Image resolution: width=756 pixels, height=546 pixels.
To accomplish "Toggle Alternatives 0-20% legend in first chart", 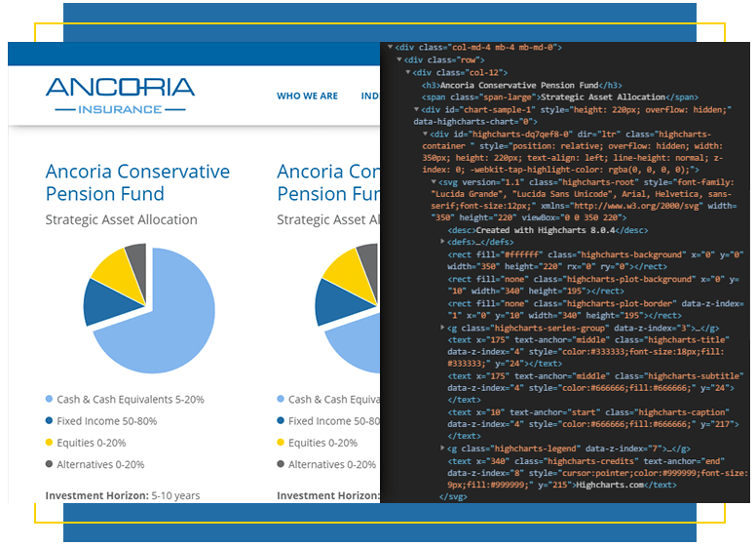I will (x=94, y=464).
